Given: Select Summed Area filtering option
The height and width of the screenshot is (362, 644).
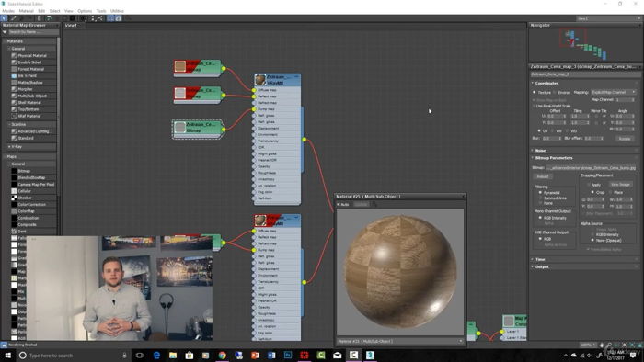Looking at the screenshot, I should 540,198.
